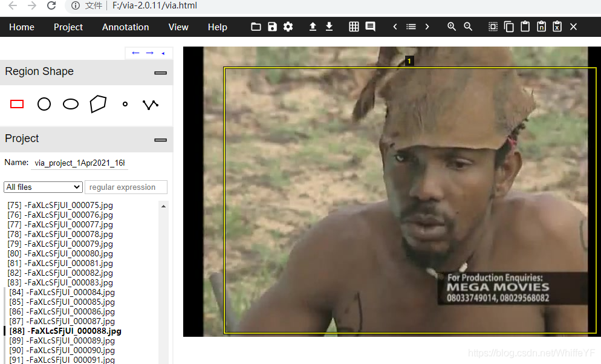601x364 pixels.
Task: Select the point region shape
Action: tap(125, 104)
